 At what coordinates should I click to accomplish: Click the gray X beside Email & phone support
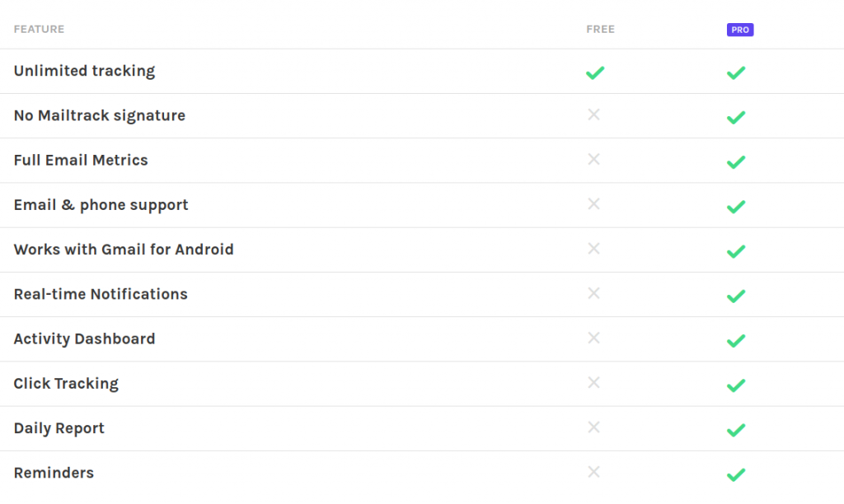[x=593, y=204]
